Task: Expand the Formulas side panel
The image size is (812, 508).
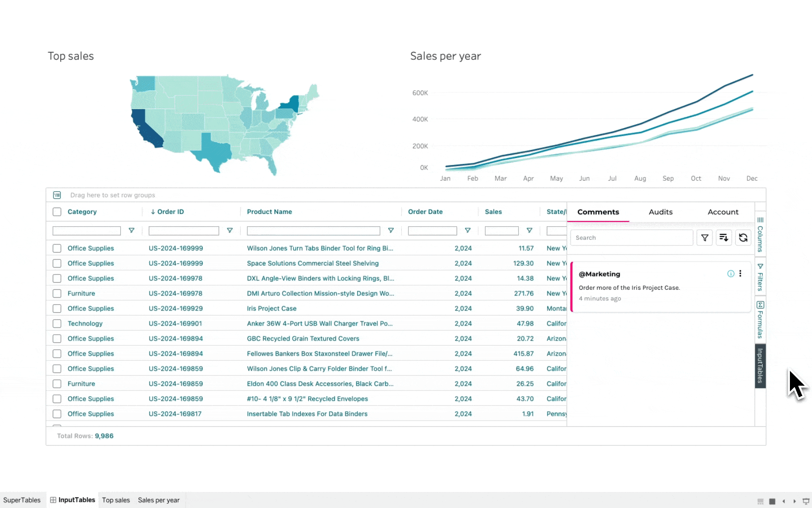Action: (x=760, y=320)
